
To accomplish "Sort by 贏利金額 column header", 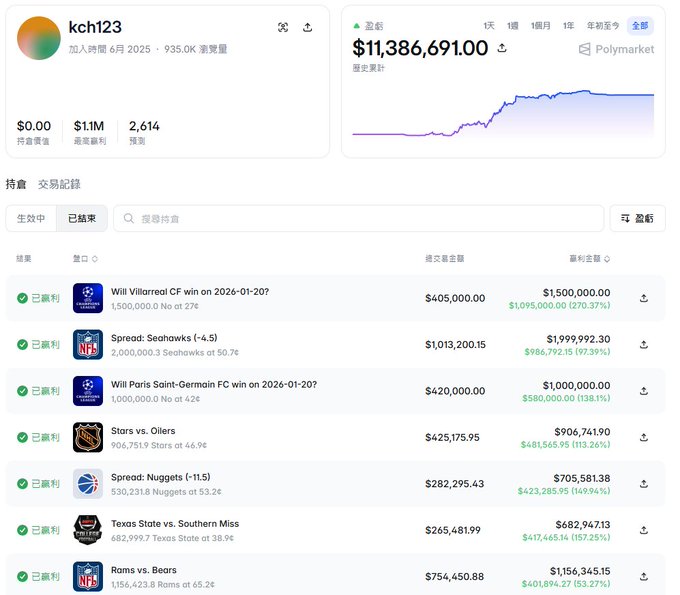I will click(x=589, y=258).
